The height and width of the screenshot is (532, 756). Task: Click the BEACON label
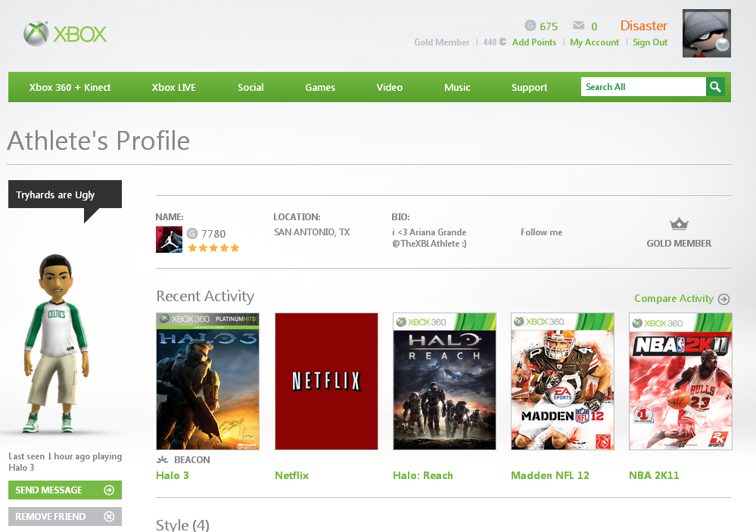[192, 459]
